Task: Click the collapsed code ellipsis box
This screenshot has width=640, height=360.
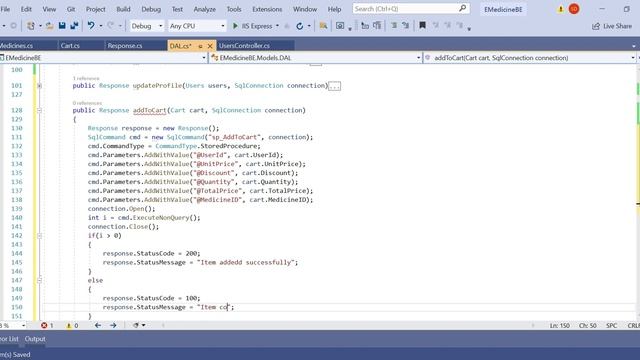Action: (334, 86)
